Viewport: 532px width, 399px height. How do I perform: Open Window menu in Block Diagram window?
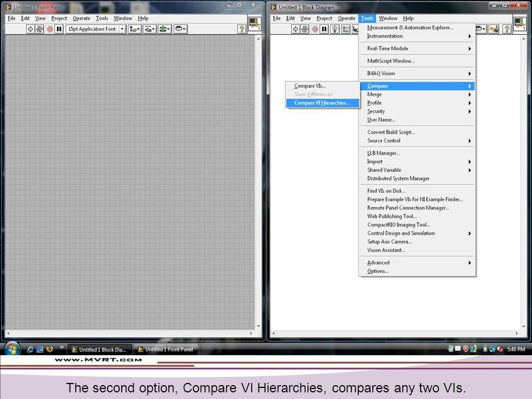(x=388, y=18)
